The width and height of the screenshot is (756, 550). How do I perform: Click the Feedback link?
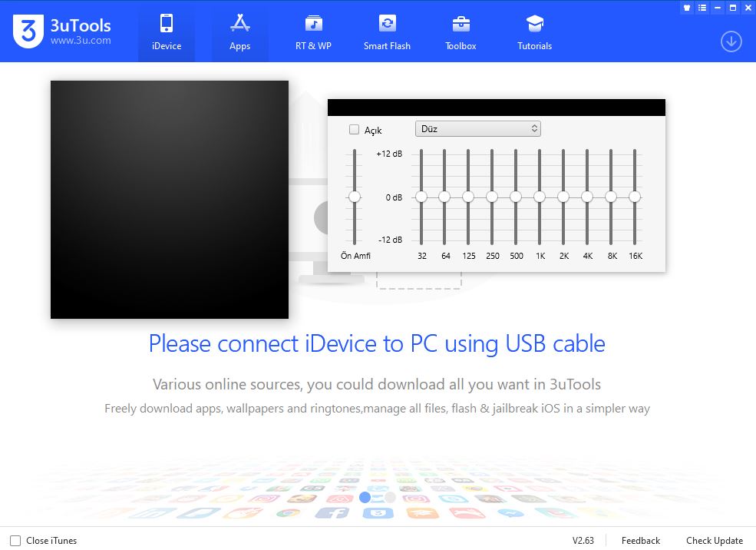[640, 540]
